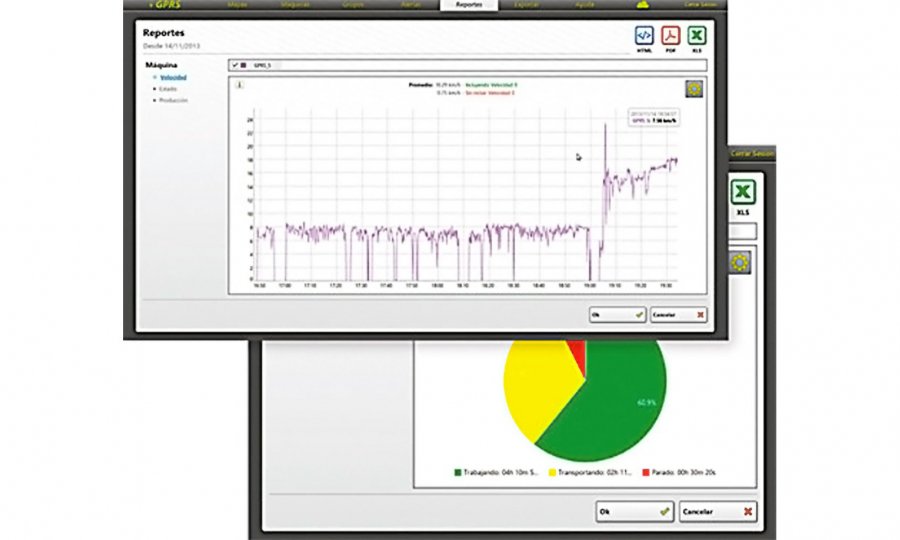Click the machine selection field bar

coord(480,66)
